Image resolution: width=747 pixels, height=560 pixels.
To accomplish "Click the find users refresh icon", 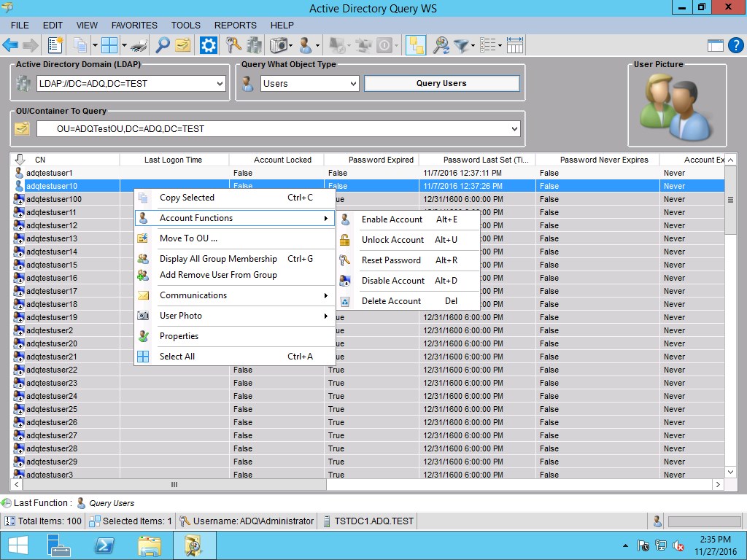I will pos(441,46).
